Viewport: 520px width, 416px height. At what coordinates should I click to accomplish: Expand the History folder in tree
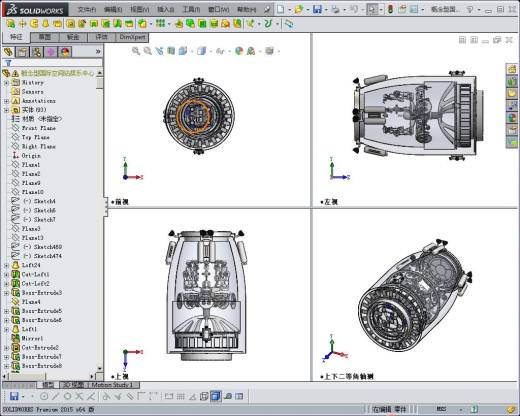(6, 82)
